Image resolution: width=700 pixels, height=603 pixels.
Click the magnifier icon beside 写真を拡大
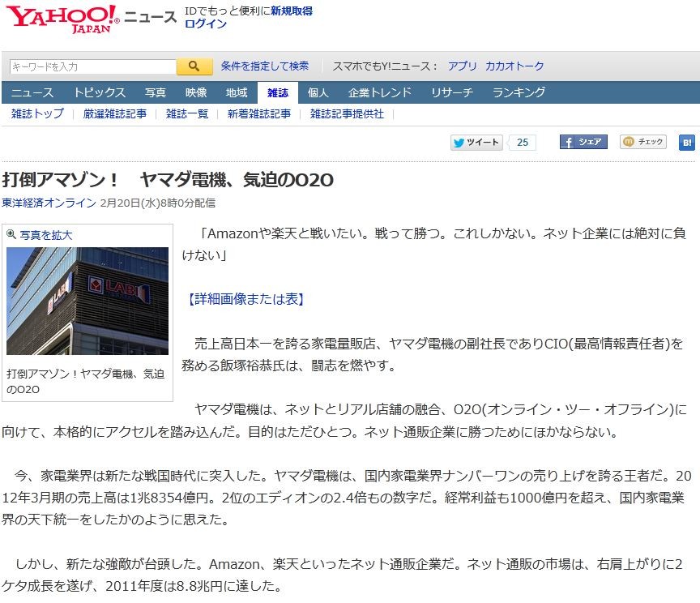[x=11, y=234]
